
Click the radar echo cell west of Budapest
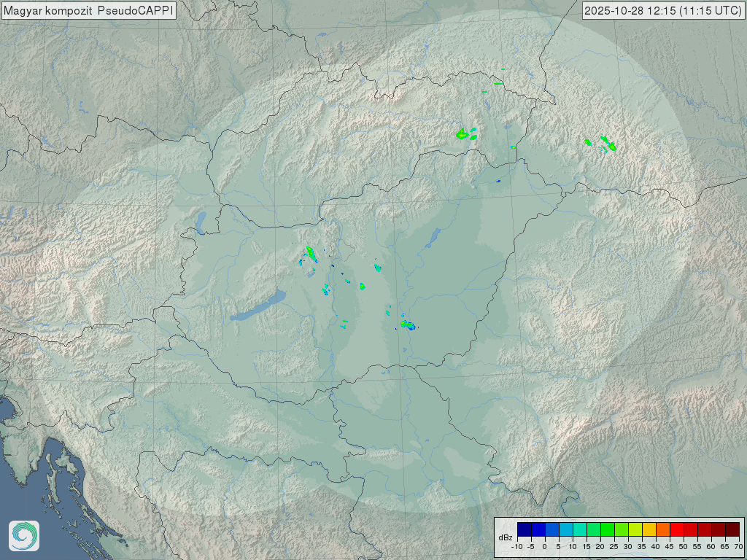[311, 254]
